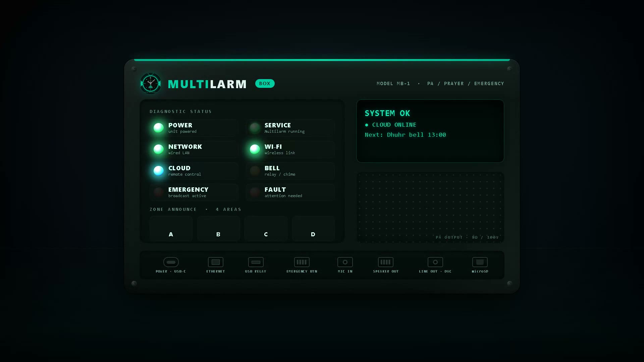Click the BELL status LED
The width and height of the screenshot is (644, 362).
pyautogui.click(x=255, y=171)
